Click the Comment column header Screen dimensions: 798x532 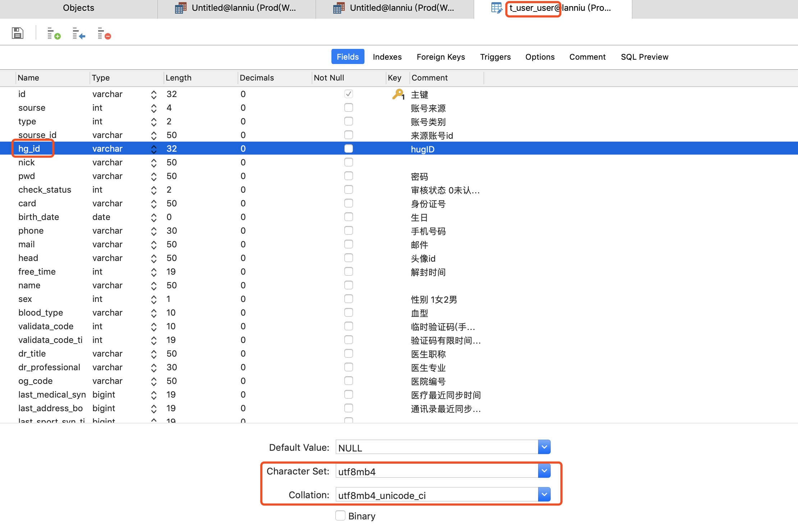click(x=447, y=78)
